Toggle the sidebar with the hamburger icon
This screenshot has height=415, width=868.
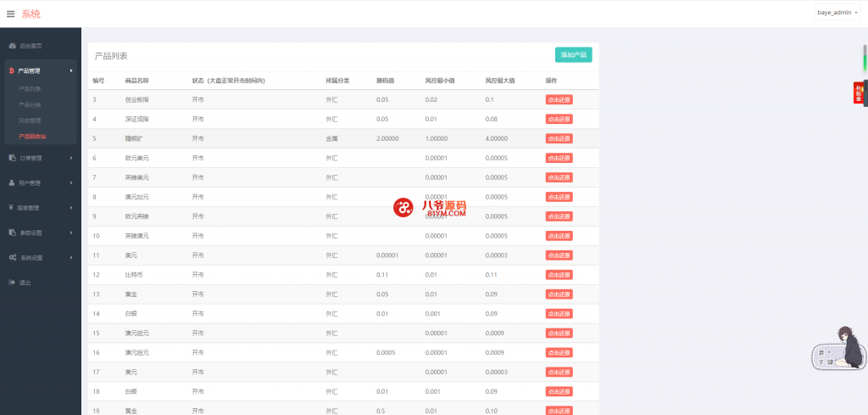[x=10, y=14]
